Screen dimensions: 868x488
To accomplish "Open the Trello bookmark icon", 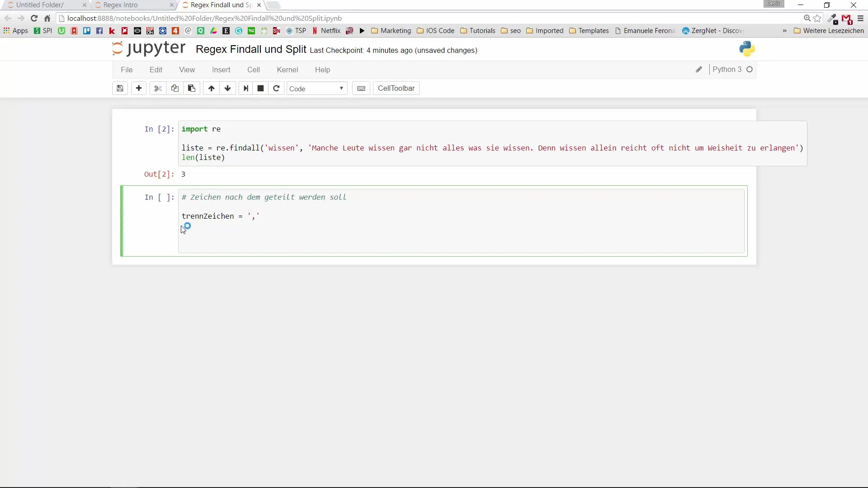I will [87, 31].
